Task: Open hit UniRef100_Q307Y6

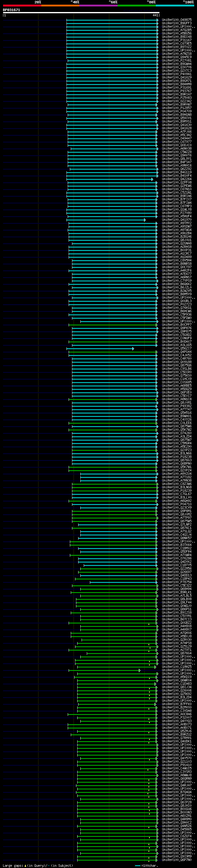Action: coord(177,67)
